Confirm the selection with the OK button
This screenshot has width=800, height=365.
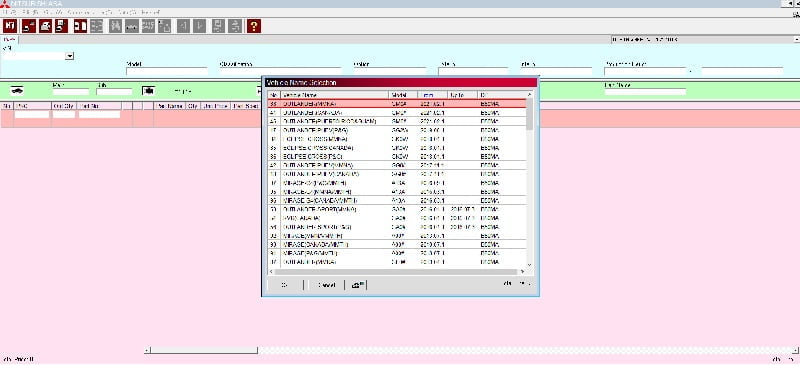coord(285,285)
